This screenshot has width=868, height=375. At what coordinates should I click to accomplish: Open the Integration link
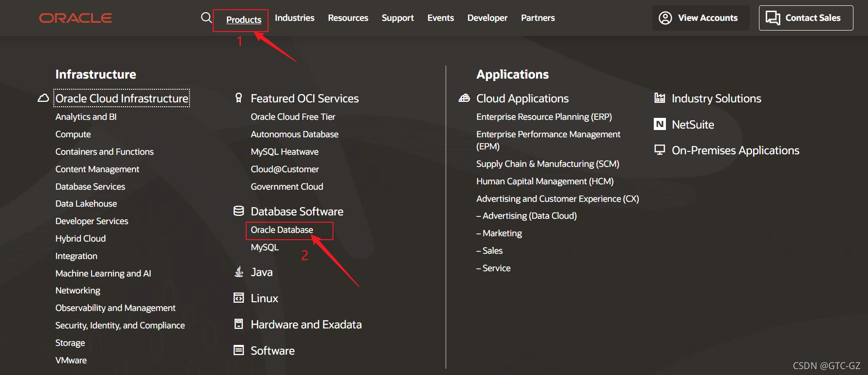[77, 256]
